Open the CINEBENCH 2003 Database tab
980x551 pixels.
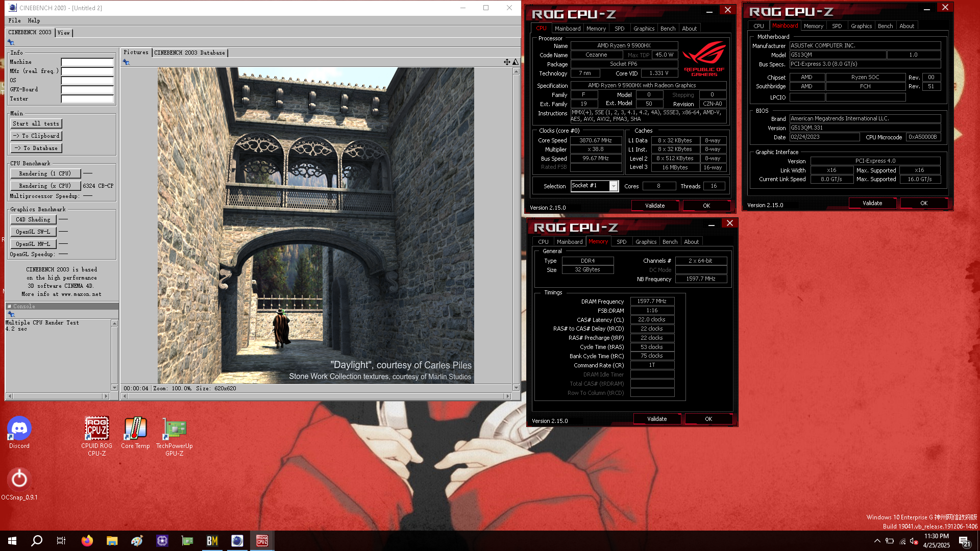pyautogui.click(x=189, y=53)
